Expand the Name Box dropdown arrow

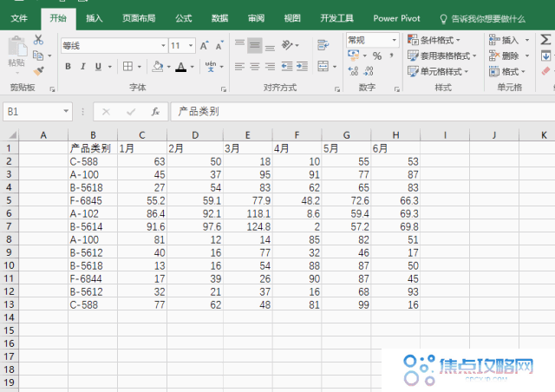click(66, 111)
